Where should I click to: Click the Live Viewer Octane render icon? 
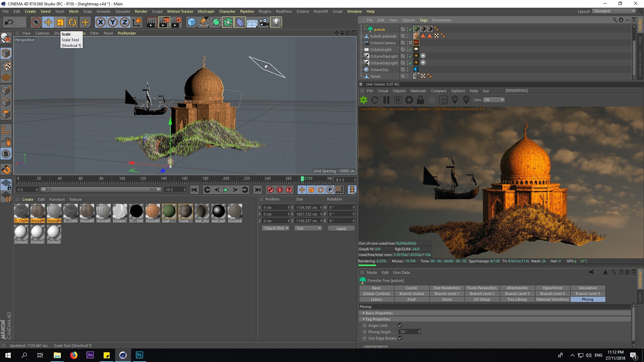click(364, 100)
